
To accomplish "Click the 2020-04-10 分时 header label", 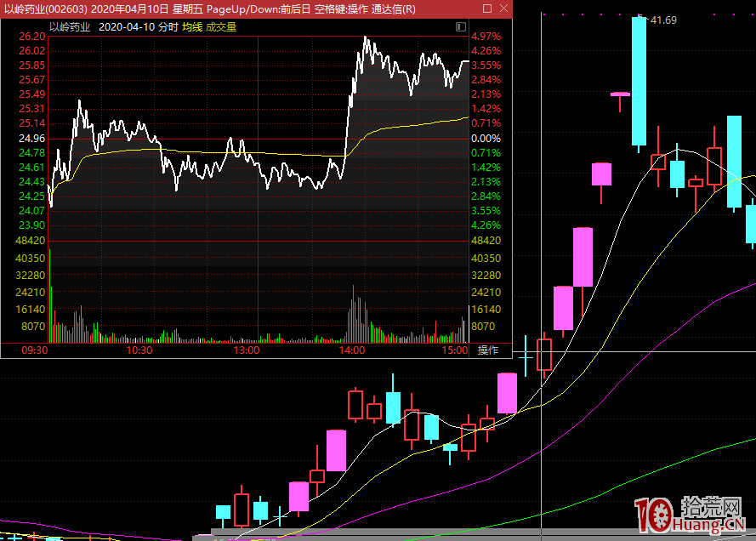I will [x=139, y=27].
